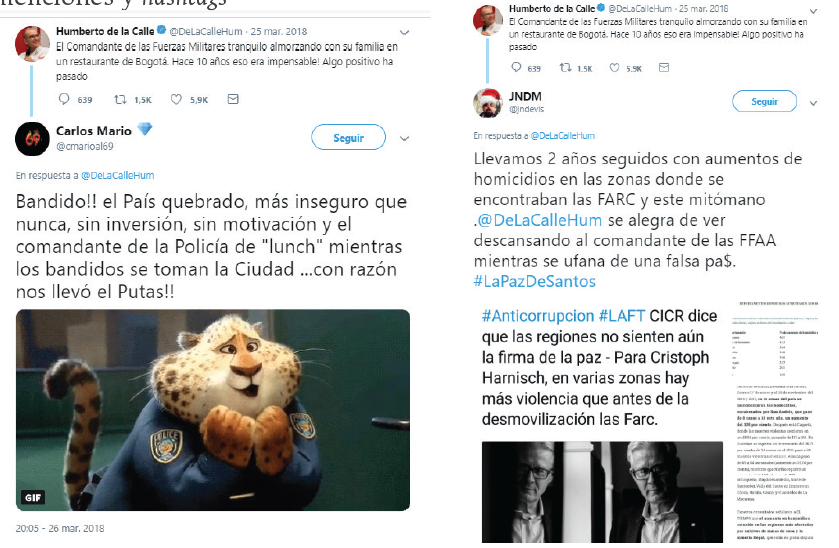The width and height of the screenshot is (839, 548).
Task: Expand chevron menu on right Humberto tweet
Action: coord(813,11)
